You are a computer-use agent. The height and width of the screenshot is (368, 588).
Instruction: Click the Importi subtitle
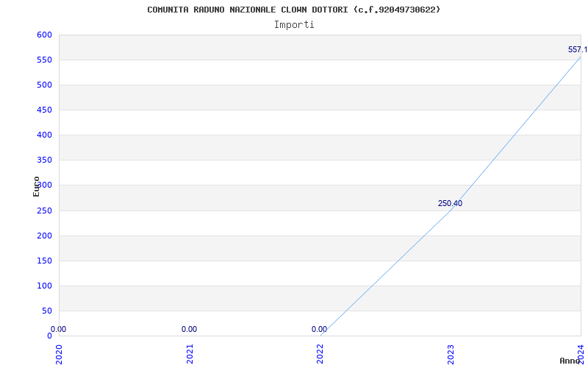(x=294, y=25)
